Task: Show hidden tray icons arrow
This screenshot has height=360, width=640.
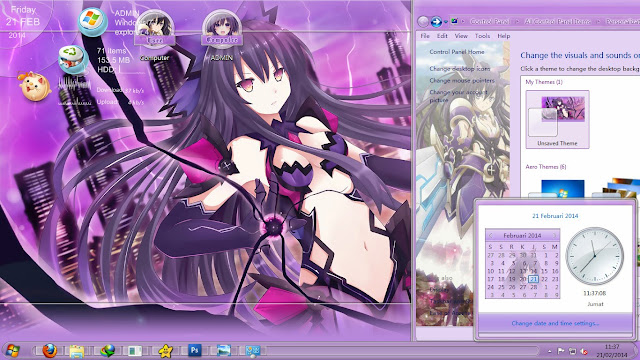Action: tap(550, 351)
